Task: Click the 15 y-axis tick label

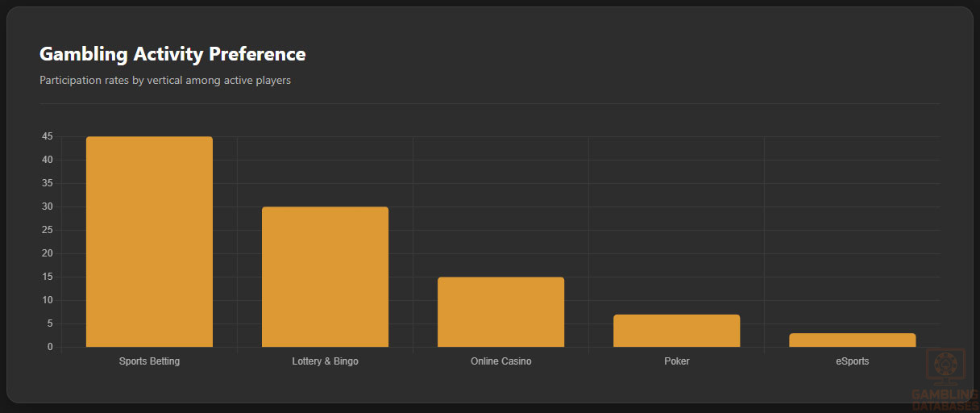Action: 48,277
